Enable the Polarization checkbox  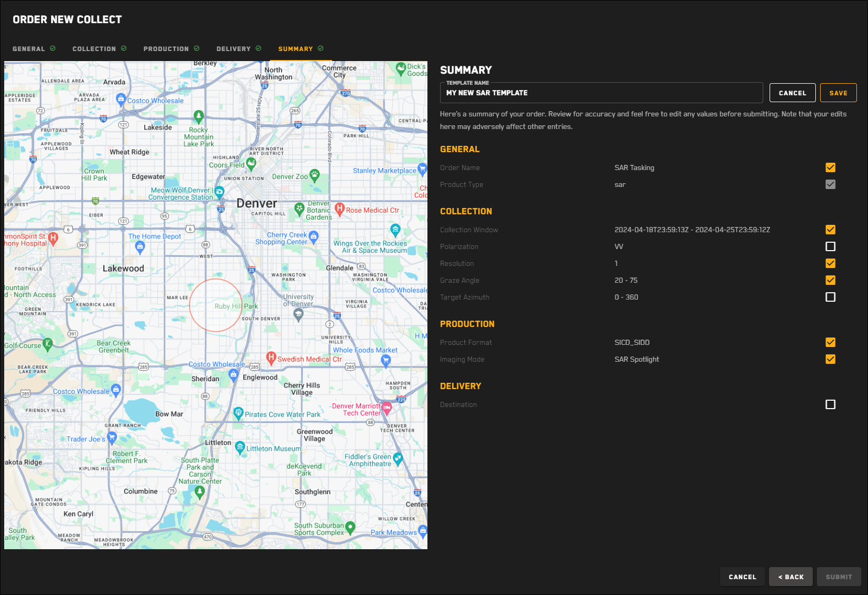point(830,246)
